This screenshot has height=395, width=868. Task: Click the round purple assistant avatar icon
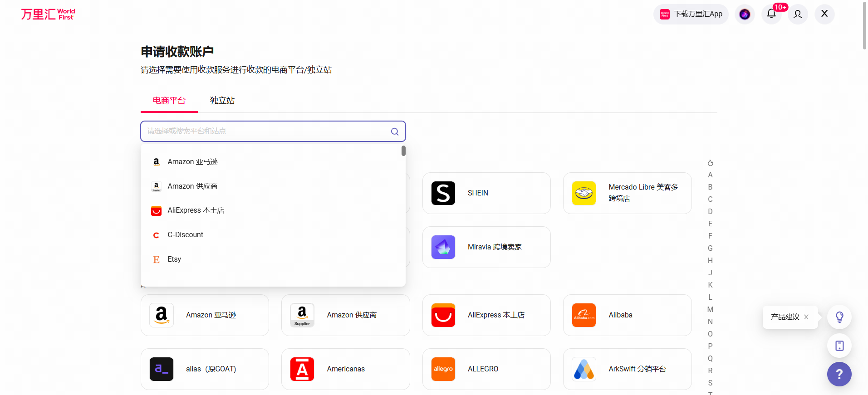[745, 14]
